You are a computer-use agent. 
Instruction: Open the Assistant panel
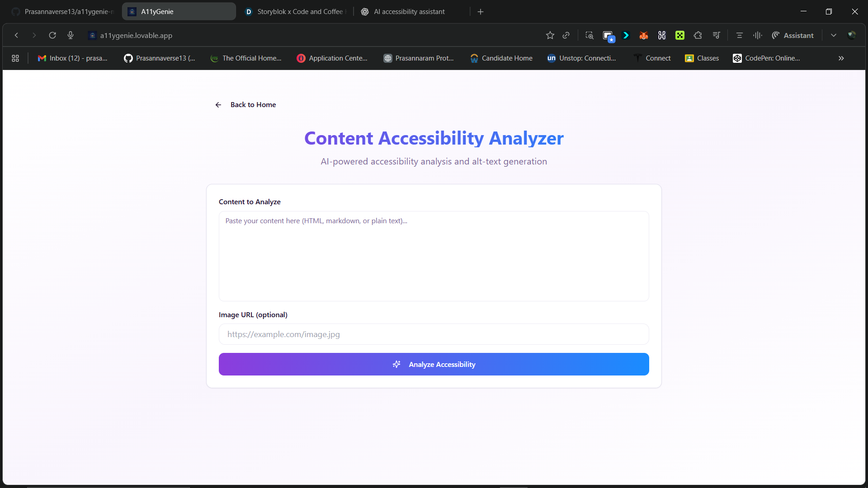tap(793, 35)
